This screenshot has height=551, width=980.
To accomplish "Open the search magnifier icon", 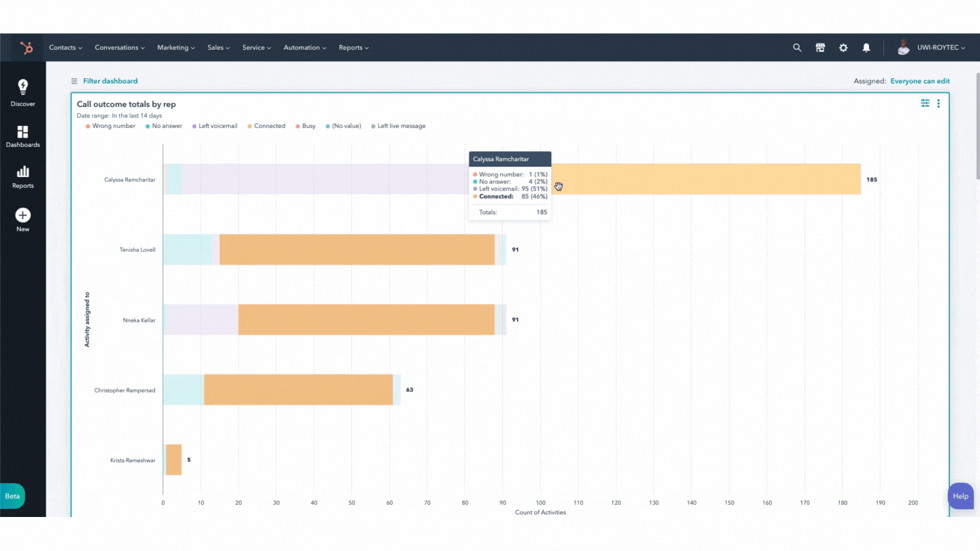I will pos(797,48).
